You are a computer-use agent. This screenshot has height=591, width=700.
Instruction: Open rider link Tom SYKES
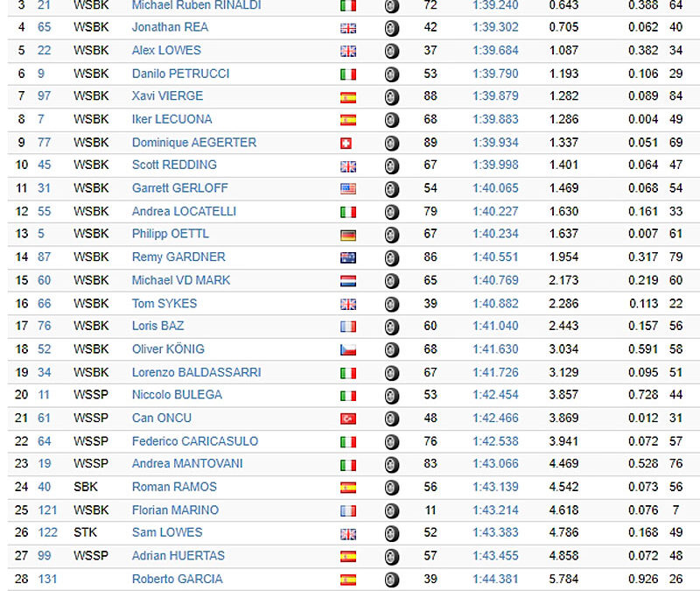coord(164,303)
